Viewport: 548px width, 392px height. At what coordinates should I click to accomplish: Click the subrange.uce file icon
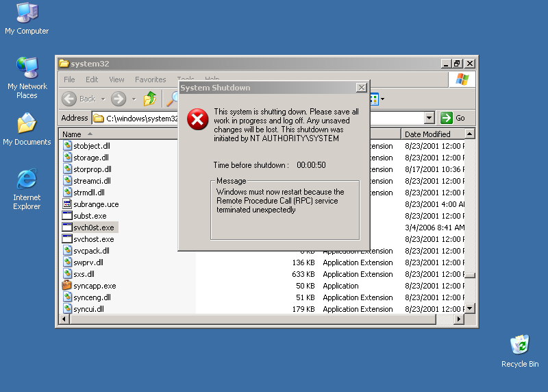67,204
